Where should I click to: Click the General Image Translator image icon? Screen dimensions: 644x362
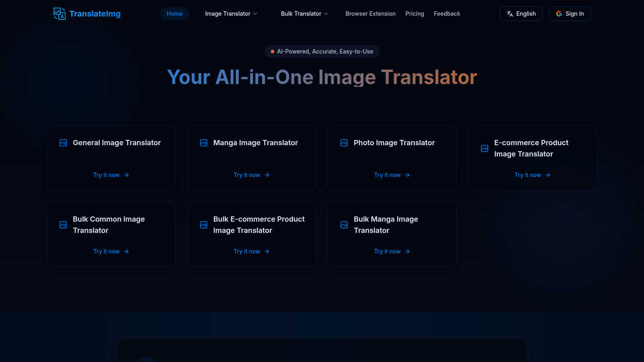(x=63, y=143)
